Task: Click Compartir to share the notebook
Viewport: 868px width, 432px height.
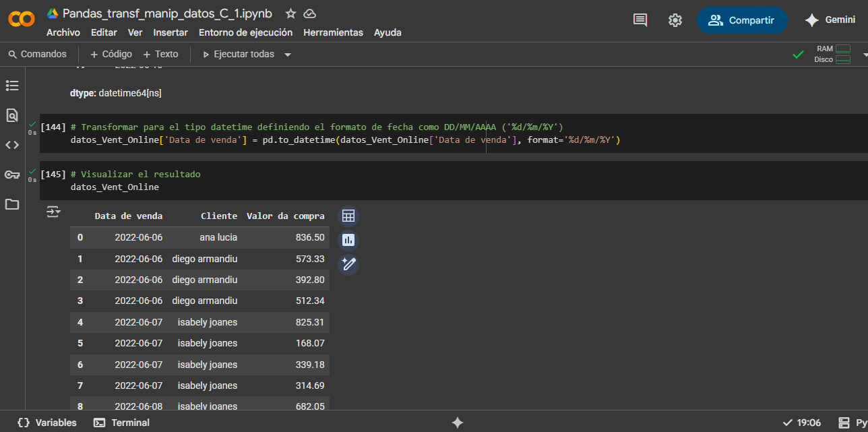Action: (x=742, y=20)
